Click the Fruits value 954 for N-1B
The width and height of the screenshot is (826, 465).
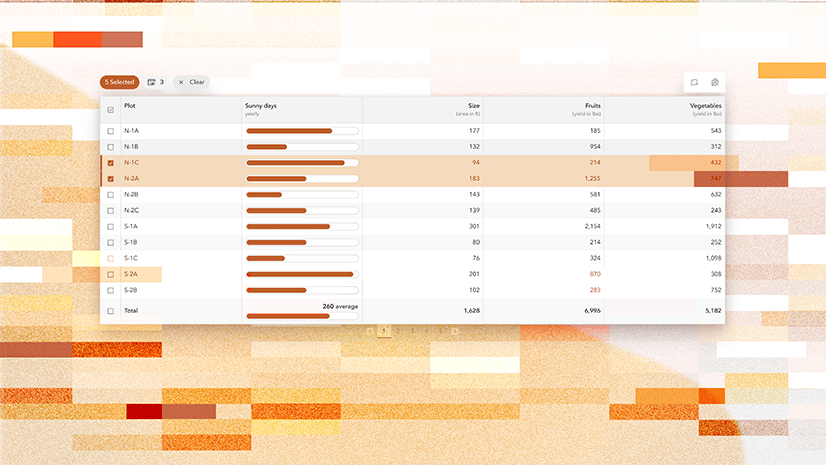point(595,146)
